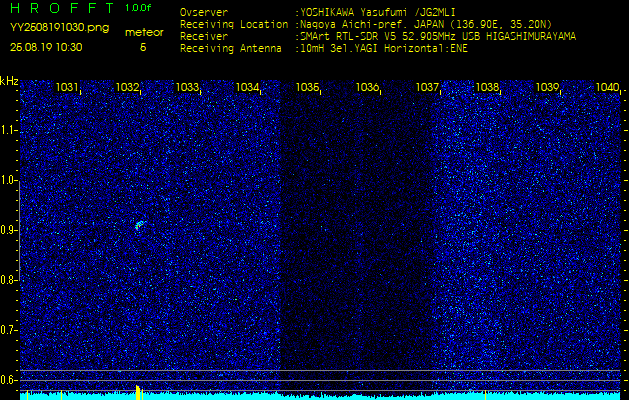Image resolution: width=629 pixels, height=400 pixels.
Task: Click time axis label 1037
Action: click(x=427, y=87)
